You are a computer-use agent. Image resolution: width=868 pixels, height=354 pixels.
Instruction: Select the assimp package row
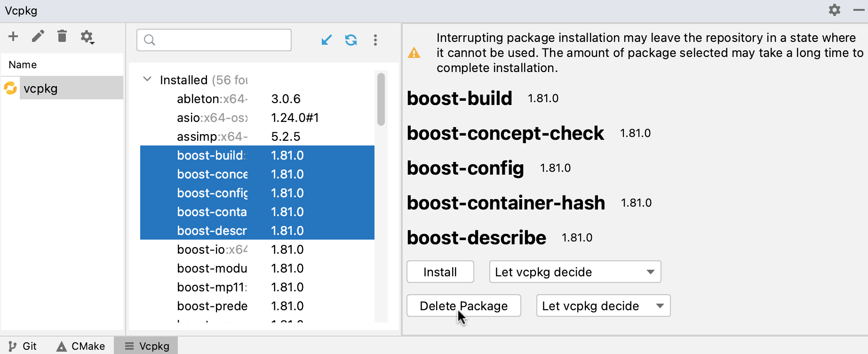(x=257, y=137)
